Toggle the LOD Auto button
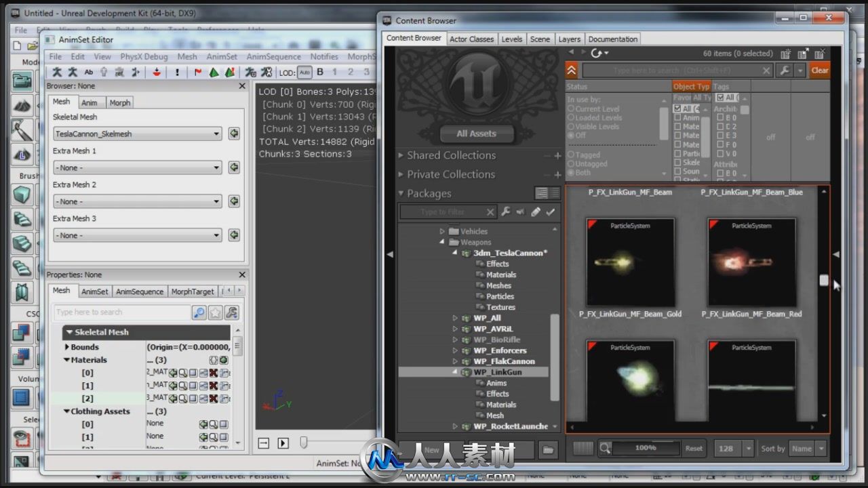The width and height of the screenshot is (868, 488). coord(304,73)
